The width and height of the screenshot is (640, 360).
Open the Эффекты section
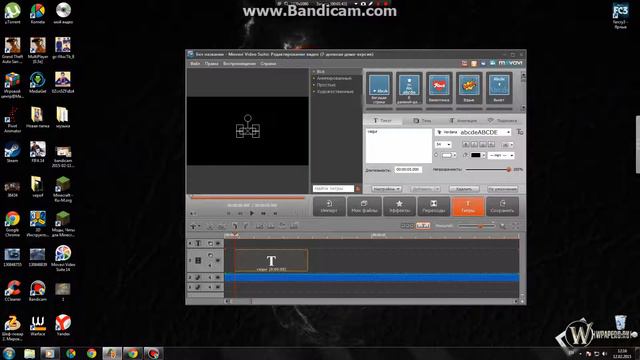coord(399,207)
